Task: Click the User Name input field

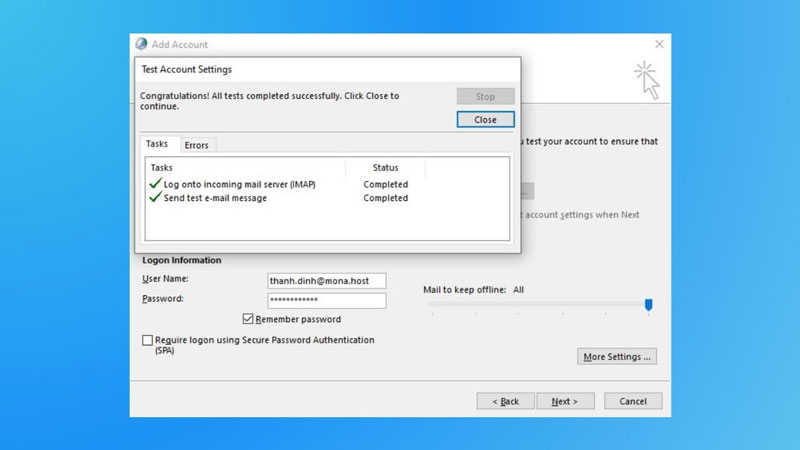Action: [327, 281]
